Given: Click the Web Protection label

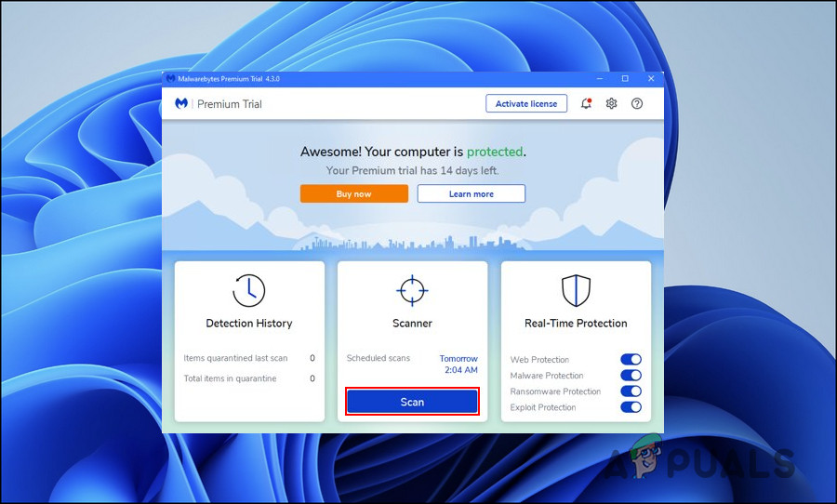Looking at the screenshot, I should (539, 360).
